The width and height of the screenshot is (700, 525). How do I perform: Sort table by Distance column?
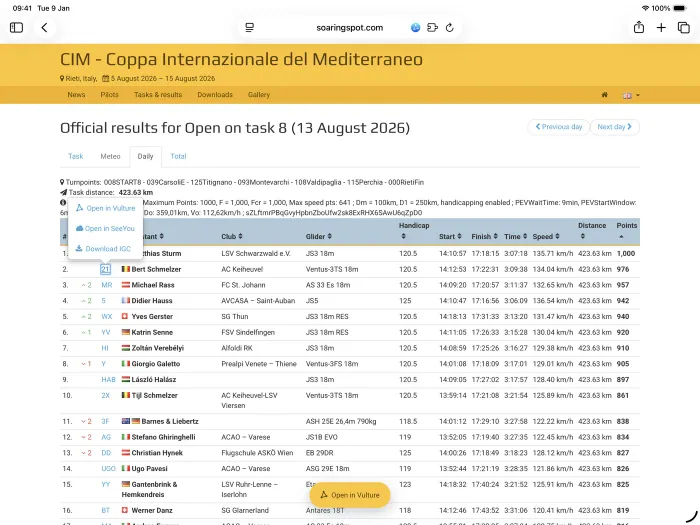tap(592, 231)
